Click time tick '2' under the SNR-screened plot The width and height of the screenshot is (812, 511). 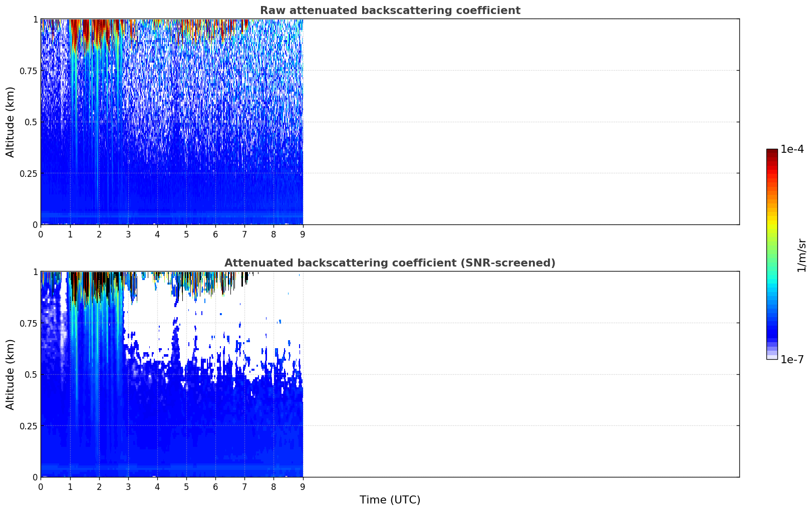click(x=99, y=486)
